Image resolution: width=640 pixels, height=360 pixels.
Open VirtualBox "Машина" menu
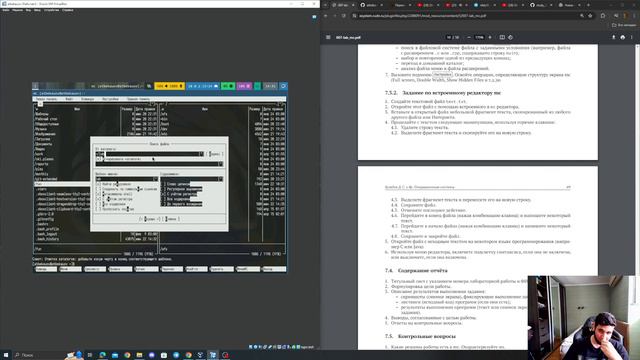[x=17, y=10]
